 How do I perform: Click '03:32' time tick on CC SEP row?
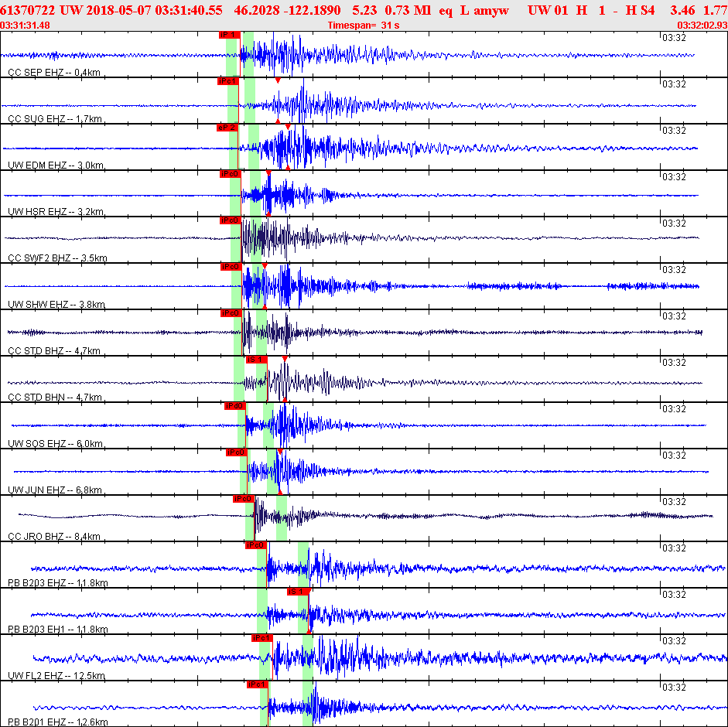(x=674, y=38)
